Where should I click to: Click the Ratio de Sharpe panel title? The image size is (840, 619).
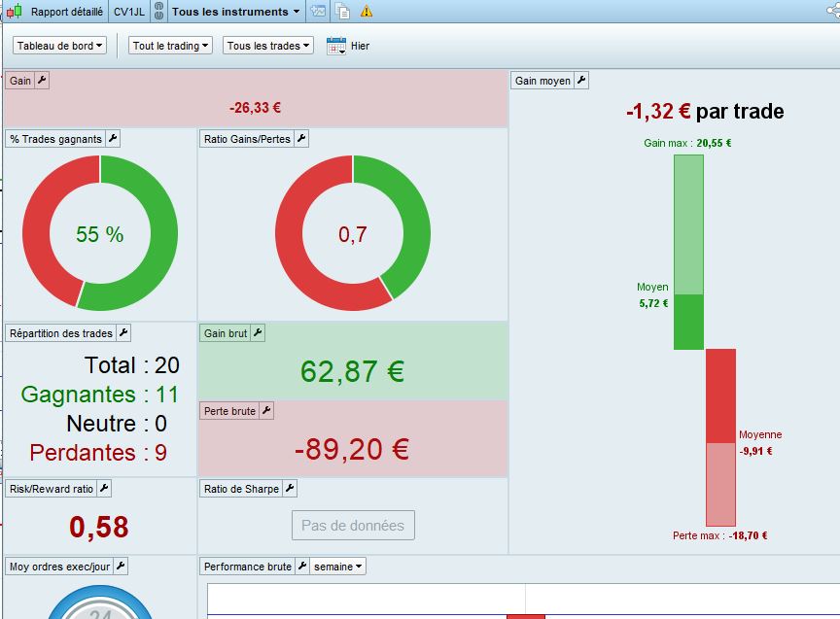click(242, 489)
